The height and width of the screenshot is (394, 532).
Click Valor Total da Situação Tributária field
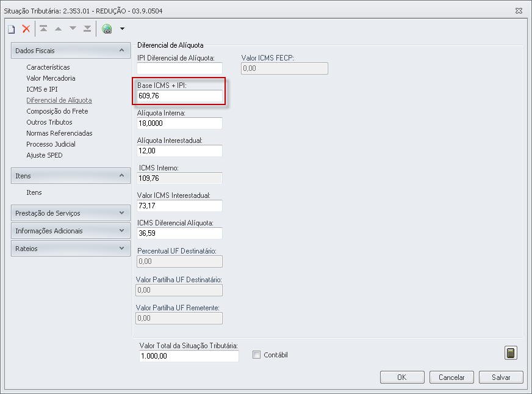[x=189, y=356]
